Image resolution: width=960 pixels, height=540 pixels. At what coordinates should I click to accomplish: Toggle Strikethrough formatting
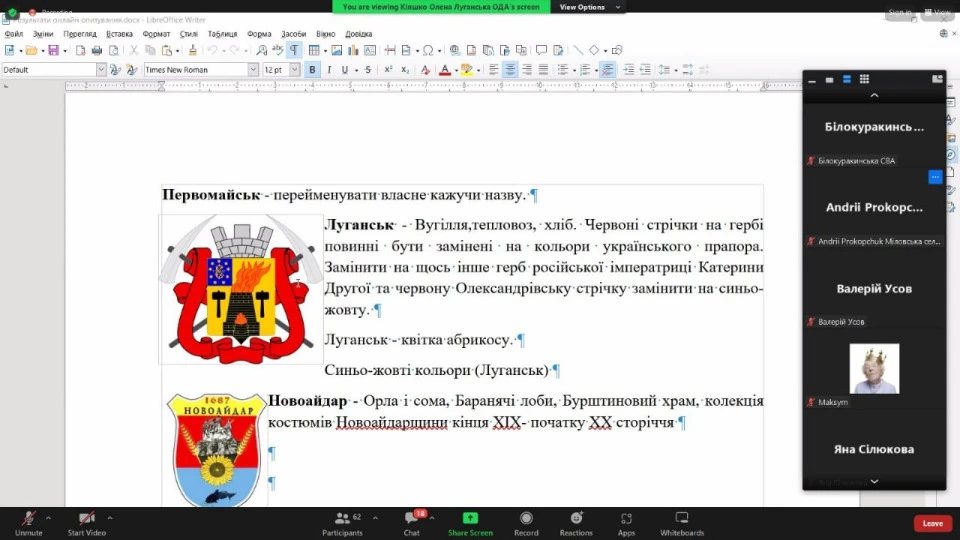(368, 70)
